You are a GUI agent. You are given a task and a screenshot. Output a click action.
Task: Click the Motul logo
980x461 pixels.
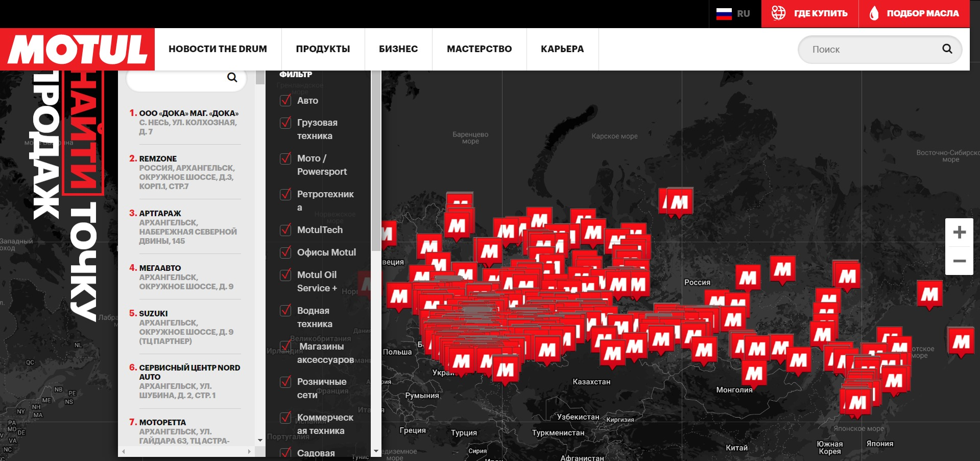point(77,49)
